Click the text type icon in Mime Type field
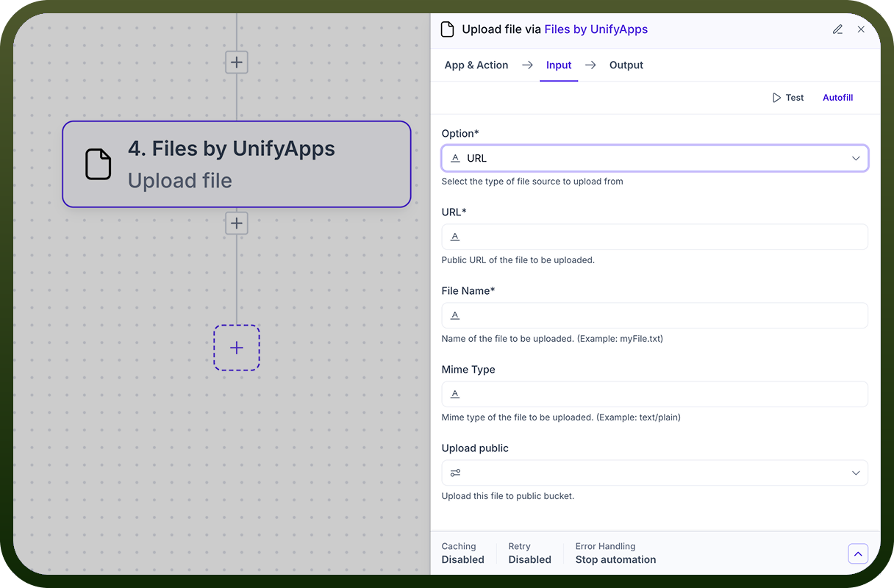Viewport: 894px width, 588px height. (x=455, y=394)
